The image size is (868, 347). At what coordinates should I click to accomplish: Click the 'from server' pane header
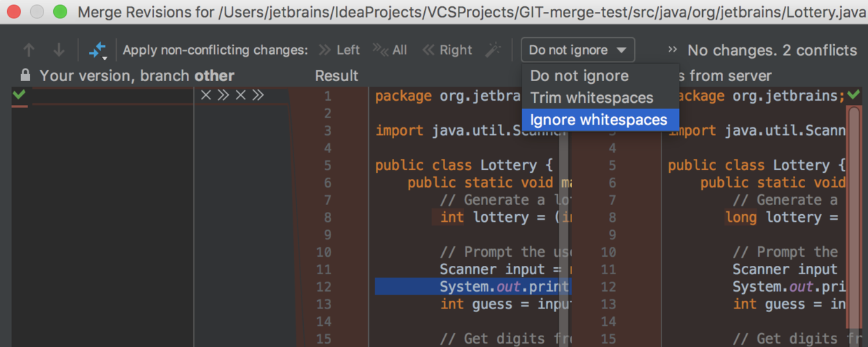pos(731,76)
